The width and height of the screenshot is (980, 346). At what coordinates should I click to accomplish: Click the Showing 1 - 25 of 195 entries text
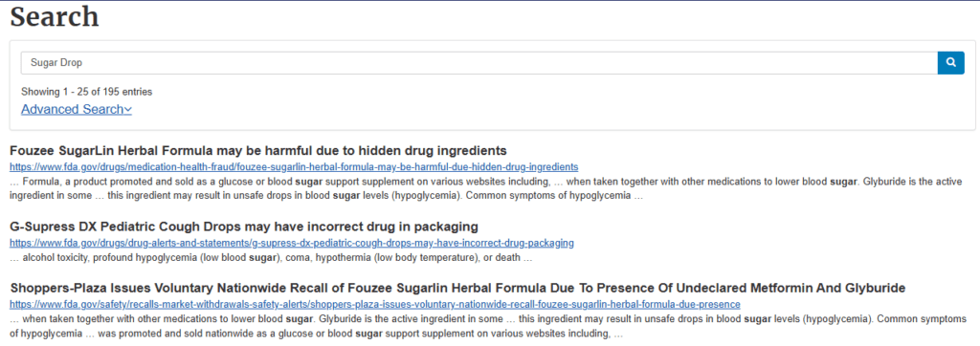[x=87, y=92]
